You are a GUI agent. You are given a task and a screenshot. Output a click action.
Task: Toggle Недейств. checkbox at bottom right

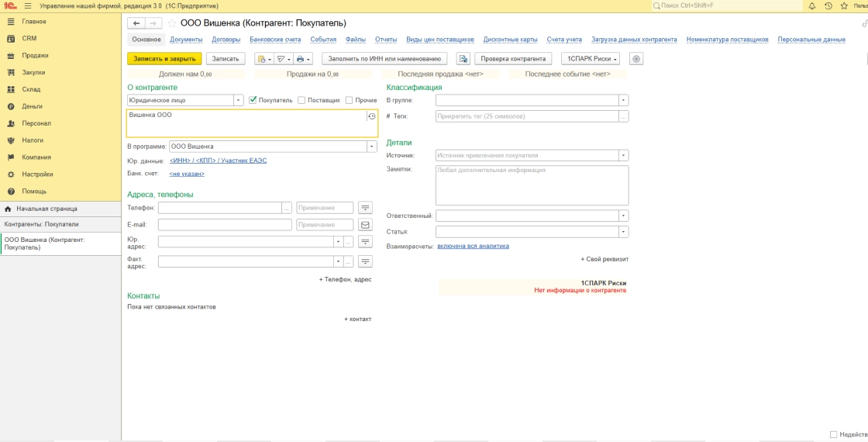coord(833,435)
